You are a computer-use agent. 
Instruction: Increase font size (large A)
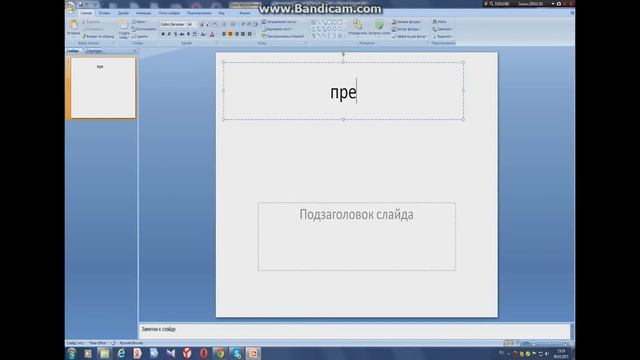[202, 24]
